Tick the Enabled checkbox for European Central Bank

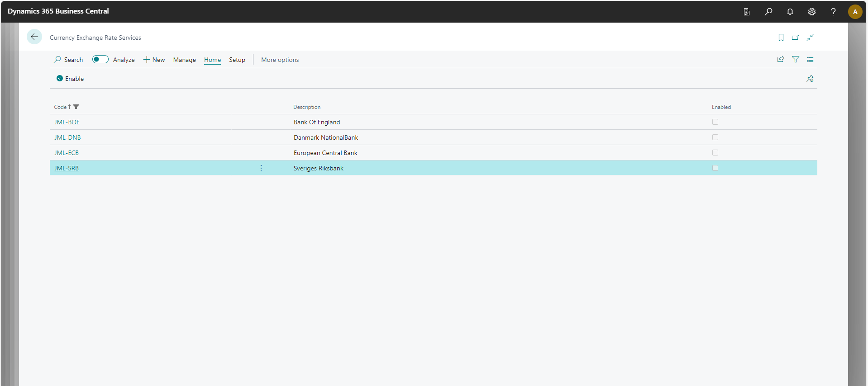click(715, 153)
